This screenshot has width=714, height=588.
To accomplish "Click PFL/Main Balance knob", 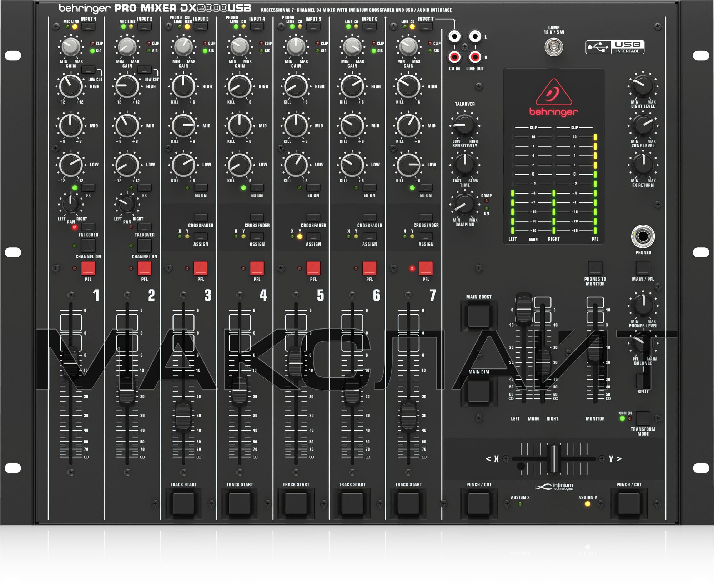I will click(x=643, y=343).
